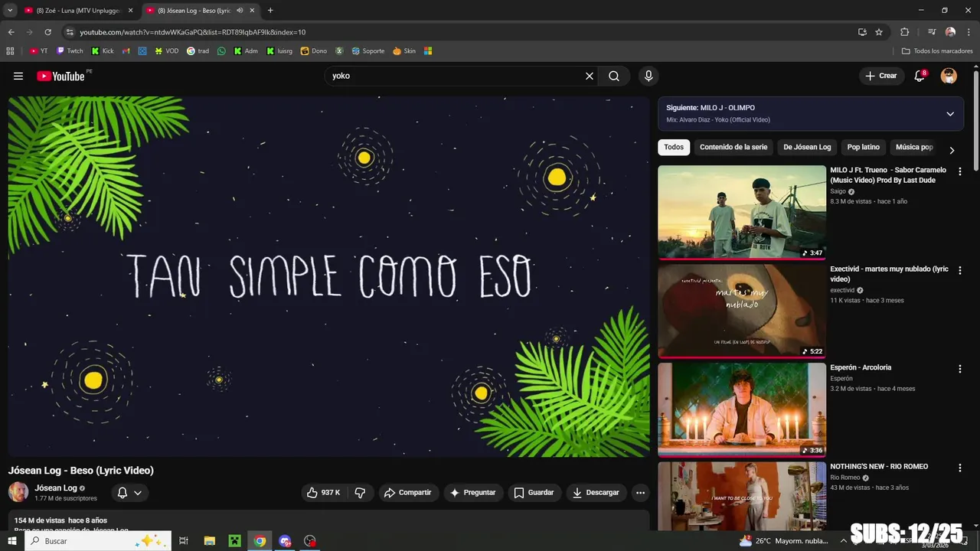Like the video with 937 K thumbs up

[323, 493]
